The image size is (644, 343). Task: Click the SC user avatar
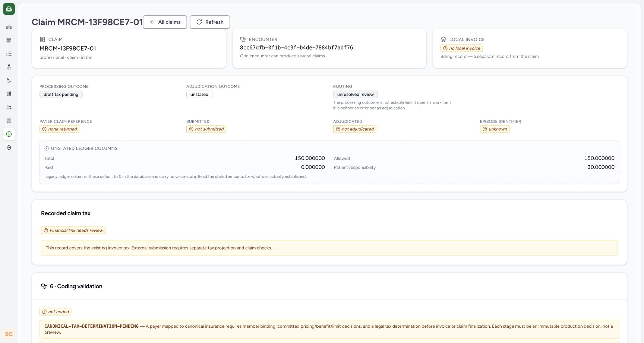pyautogui.click(x=9, y=334)
